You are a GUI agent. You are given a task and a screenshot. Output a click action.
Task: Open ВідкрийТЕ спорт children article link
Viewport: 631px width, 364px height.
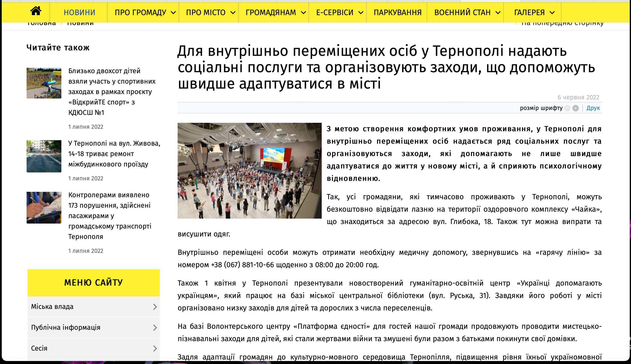(112, 92)
